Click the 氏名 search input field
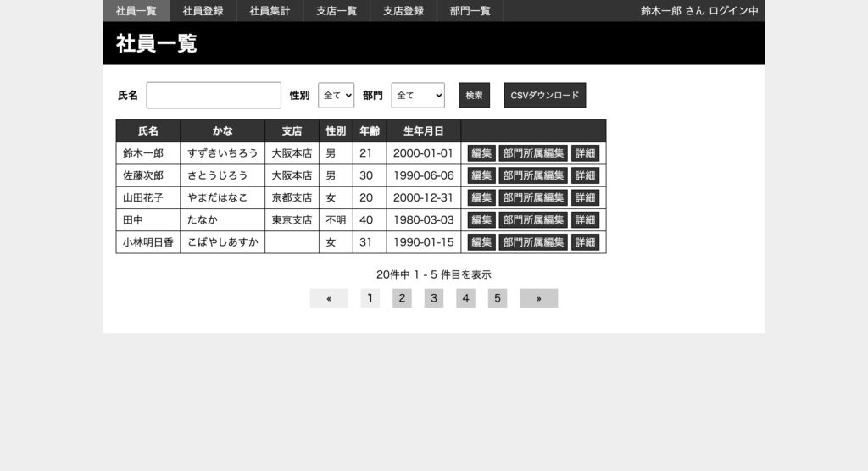This screenshot has width=868, height=471. (214, 96)
